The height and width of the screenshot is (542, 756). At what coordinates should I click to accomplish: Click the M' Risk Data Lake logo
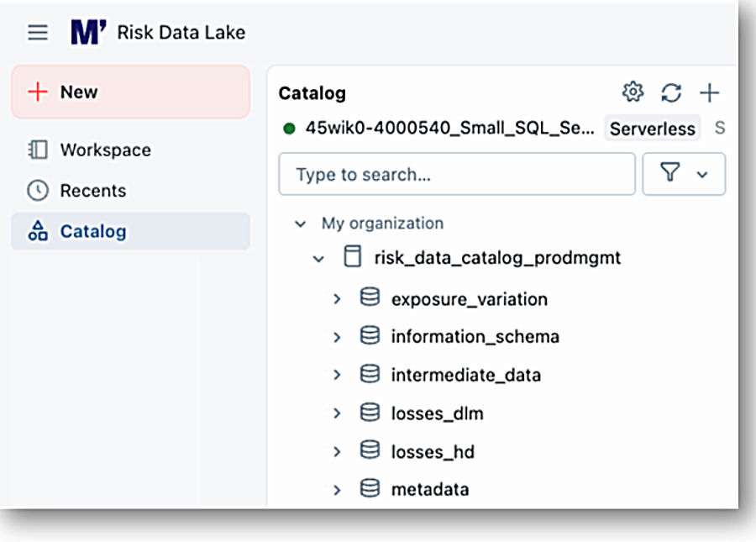pyautogui.click(x=88, y=32)
